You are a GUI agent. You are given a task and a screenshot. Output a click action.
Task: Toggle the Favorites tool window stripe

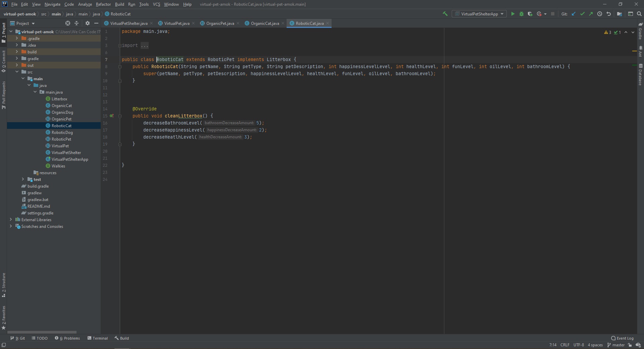4,318
